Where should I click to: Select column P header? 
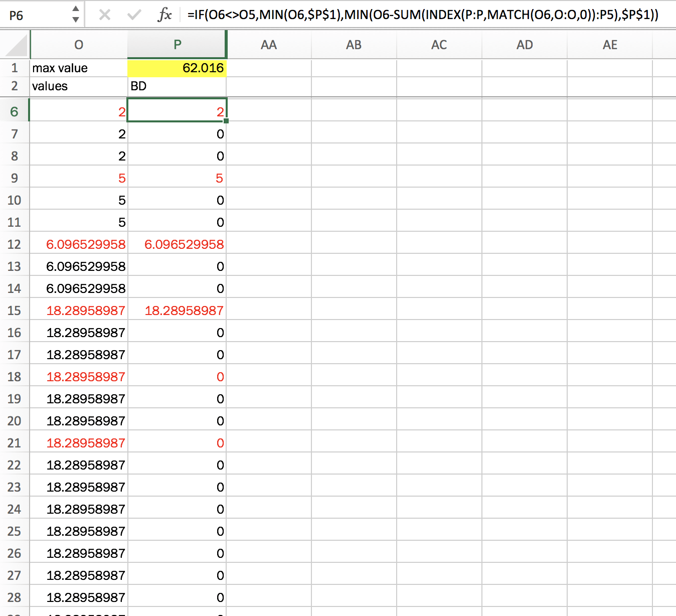coord(177,45)
